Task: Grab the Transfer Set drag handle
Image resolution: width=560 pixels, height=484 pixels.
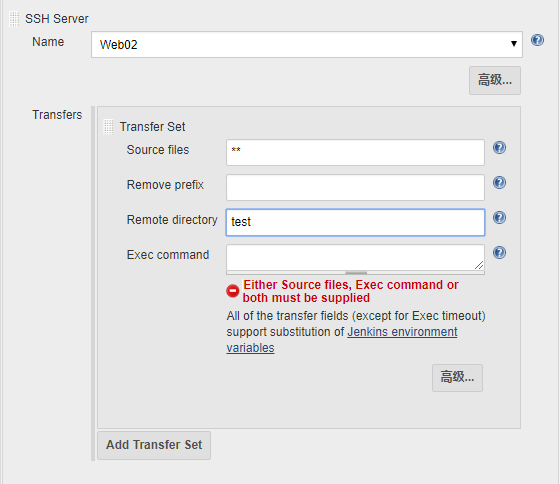Action: click(x=108, y=127)
